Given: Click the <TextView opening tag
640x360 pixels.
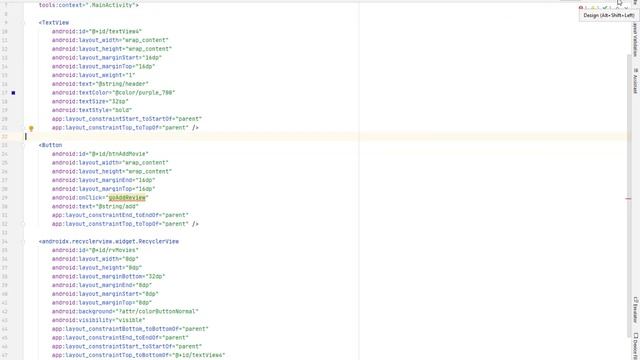Looking at the screenshot, I should [54, 23].
